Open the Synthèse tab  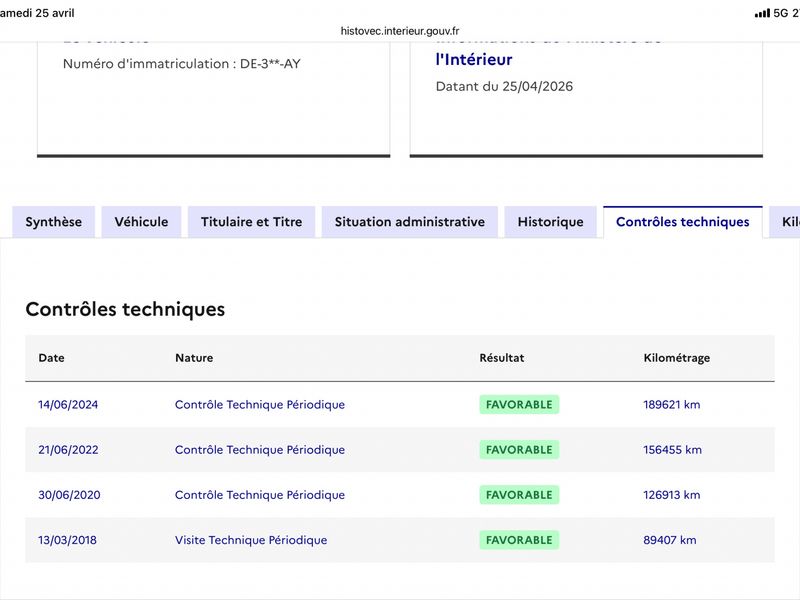pos(54,222)
